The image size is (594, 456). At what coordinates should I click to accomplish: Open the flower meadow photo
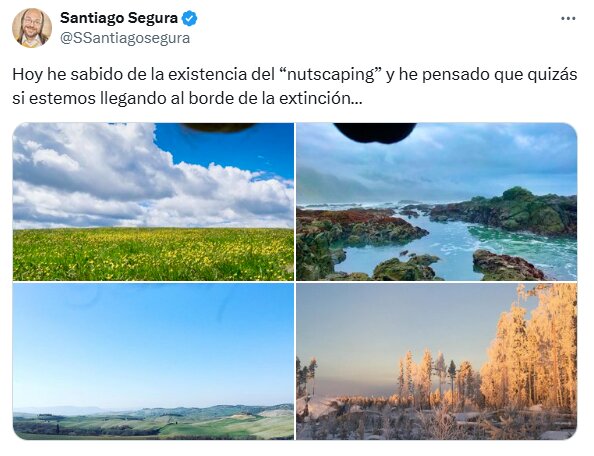[153, 201]
